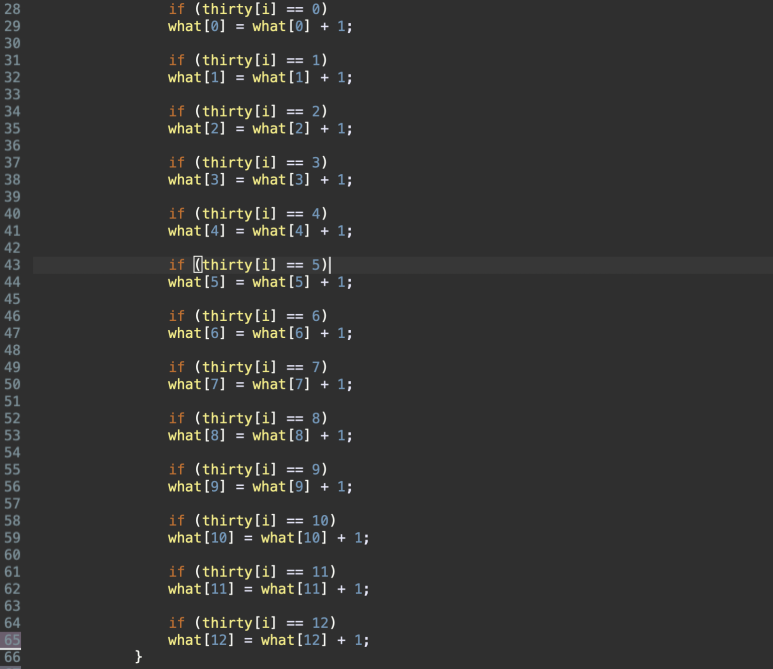
Task: Click the 'if (thirty[i] == 2)' condition
Action: pyautogui.click(x=248, y=111)
